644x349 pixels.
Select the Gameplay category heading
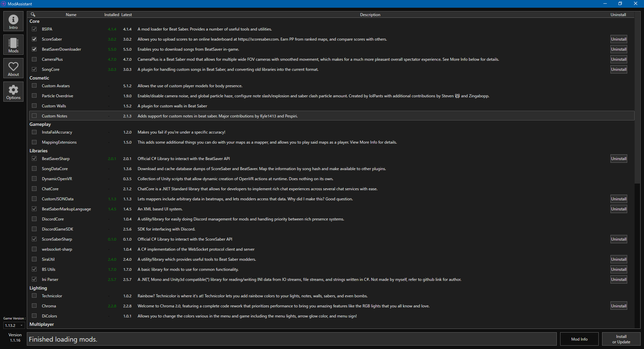[x=40, y=124]
